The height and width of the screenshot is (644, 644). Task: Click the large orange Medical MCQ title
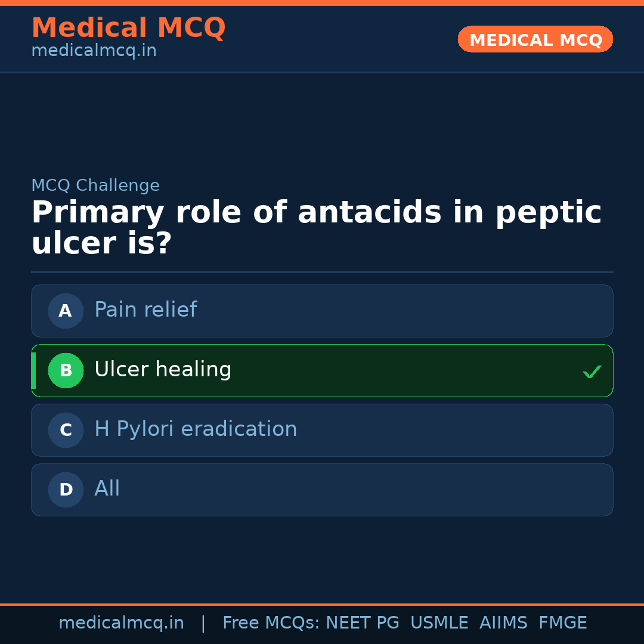(128, 28)
